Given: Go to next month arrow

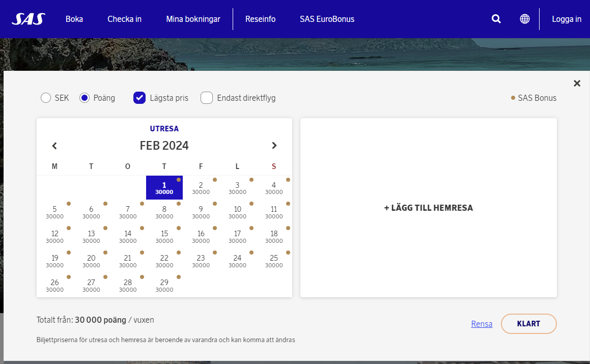Looking at the screenshot, I should tap(274, 146).
